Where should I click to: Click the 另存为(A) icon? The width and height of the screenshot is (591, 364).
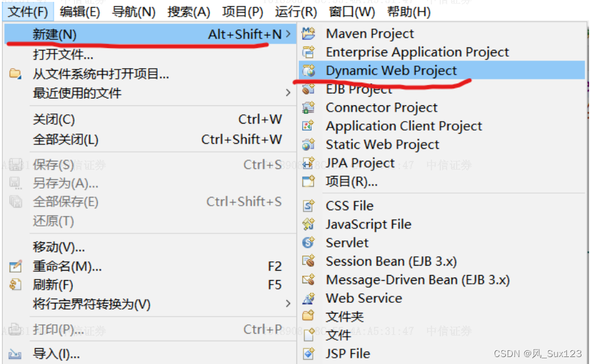click(15, 183)
